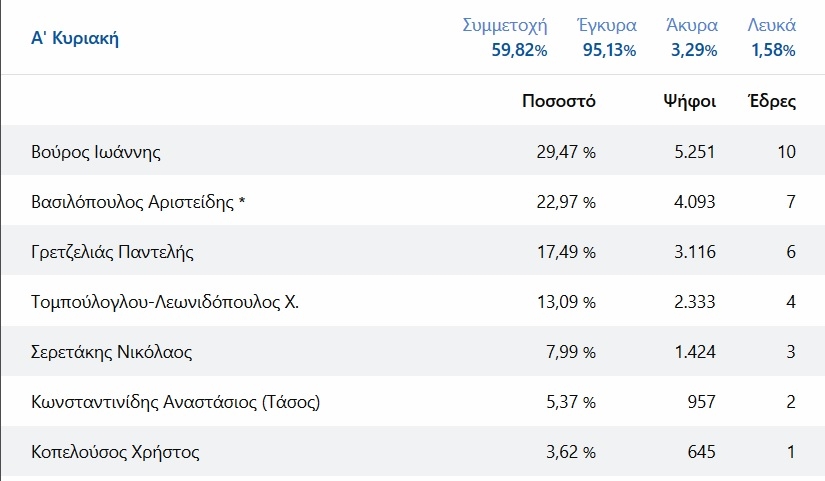Click the 3,62 % percentage value

pos(571,452)
